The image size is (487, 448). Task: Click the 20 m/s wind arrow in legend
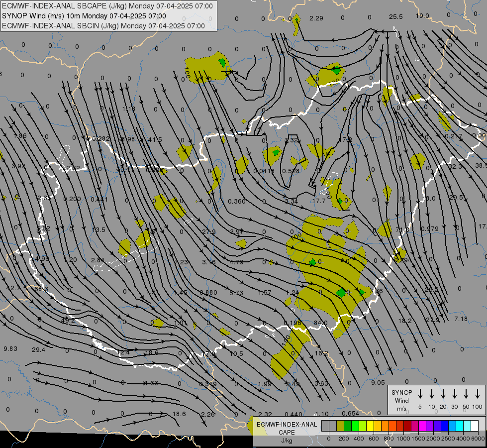[443, 394]
